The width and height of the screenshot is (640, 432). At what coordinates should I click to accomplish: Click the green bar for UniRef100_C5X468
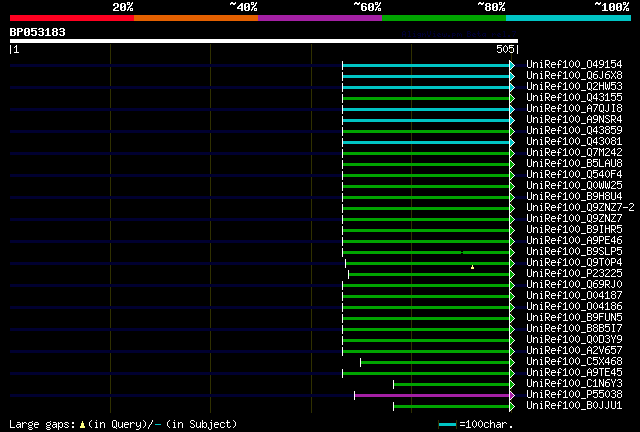435,363
